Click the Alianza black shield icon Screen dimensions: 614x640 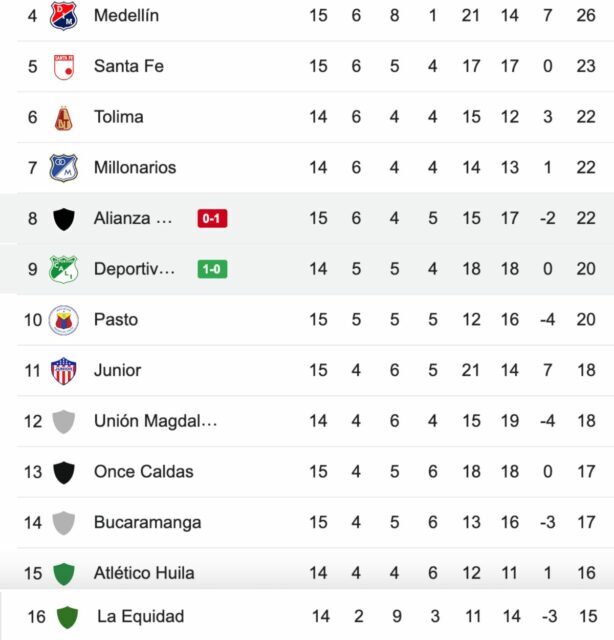pyautogui.click(x=63, y=218)
